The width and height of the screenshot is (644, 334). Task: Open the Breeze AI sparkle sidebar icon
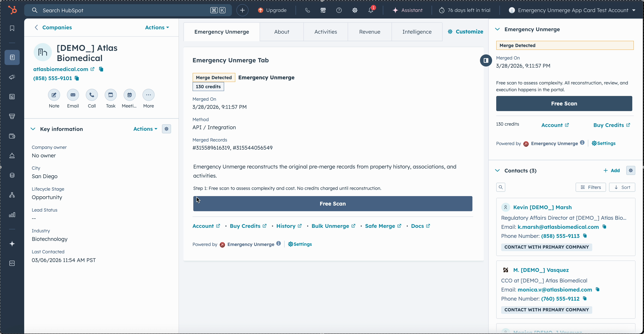point(12,244)
